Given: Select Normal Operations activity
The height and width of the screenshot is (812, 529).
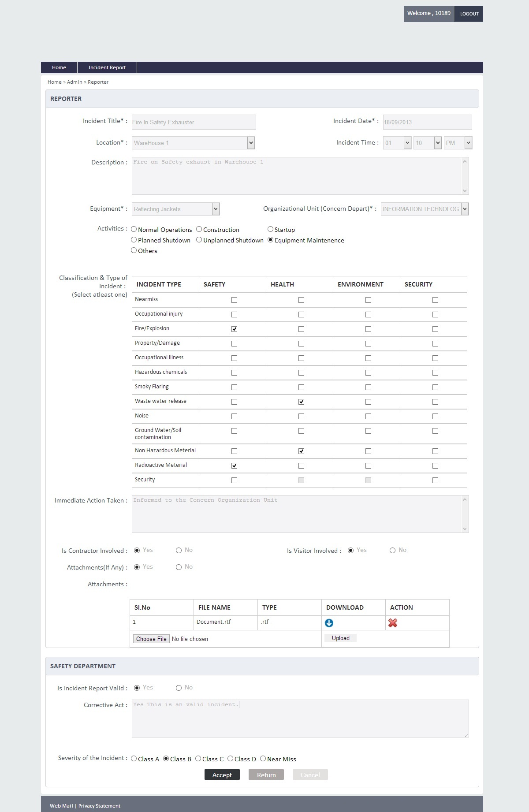Looking at the screenshot, I should click(134, 229).
